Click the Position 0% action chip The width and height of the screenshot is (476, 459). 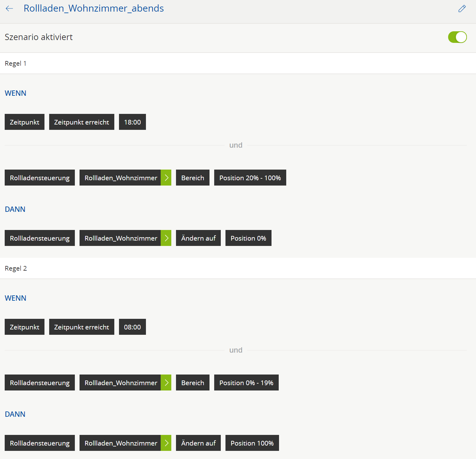point(248,238)
